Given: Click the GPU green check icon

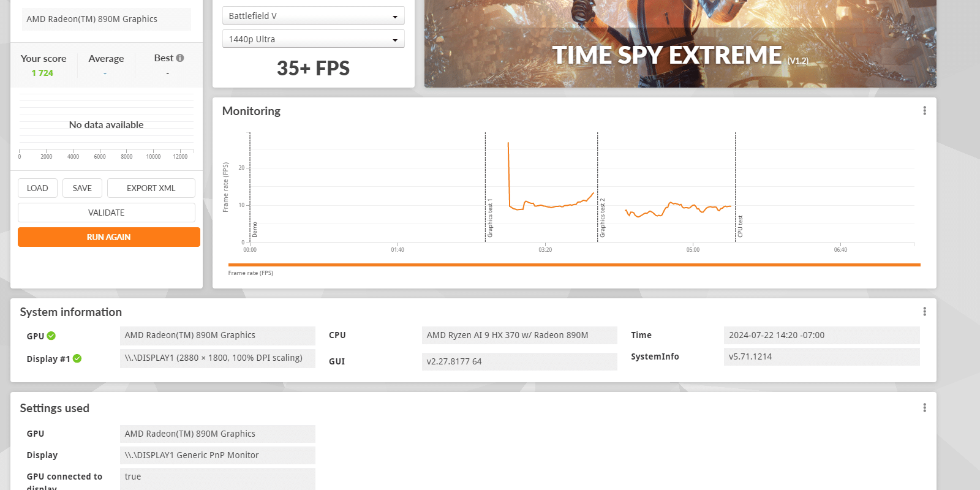Looking at the screenshot, I should click(x=51, y=336).
